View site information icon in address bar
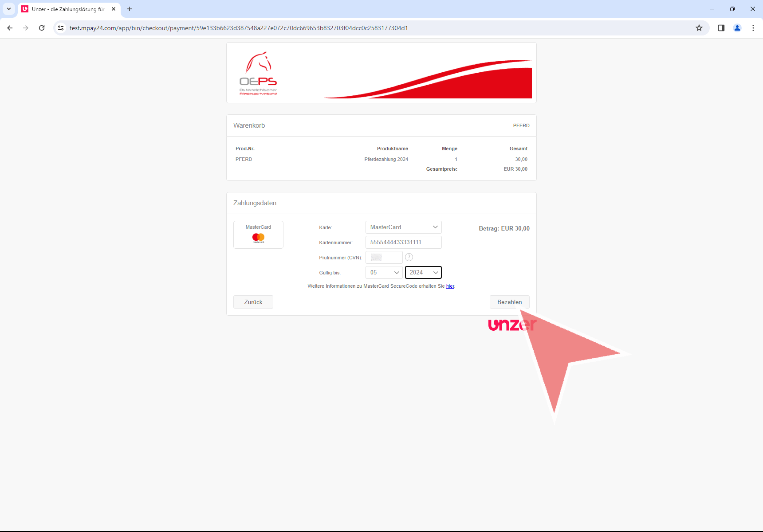Image resolution: width=763 pixels, height=532 pixels. pyautogui.click(x=61, y=28)
